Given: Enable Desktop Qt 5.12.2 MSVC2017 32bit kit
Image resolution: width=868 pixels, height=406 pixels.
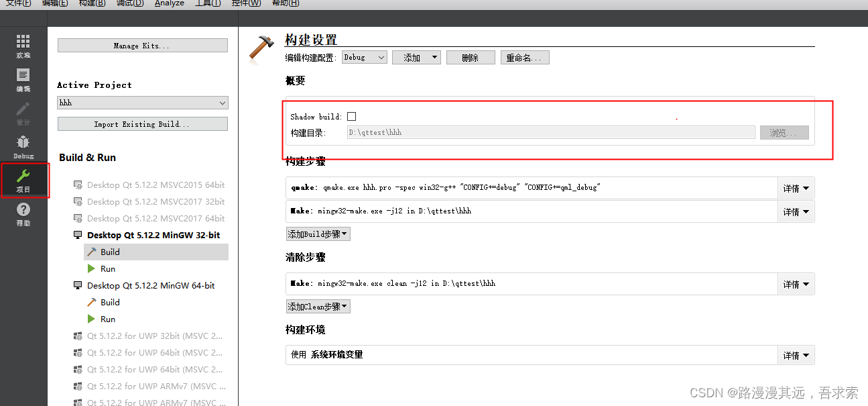Looking at the screenshot, I should pyautogui.click(x=156, y=201).
